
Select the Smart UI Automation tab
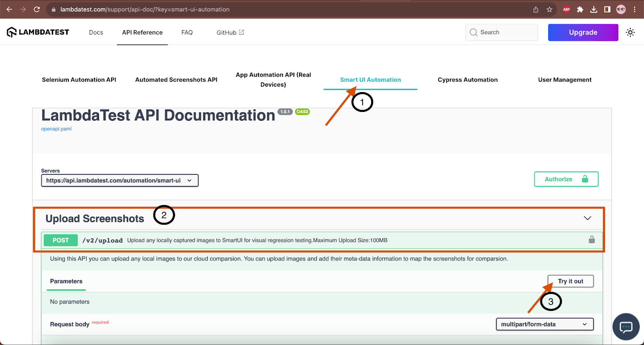point(370,80)
